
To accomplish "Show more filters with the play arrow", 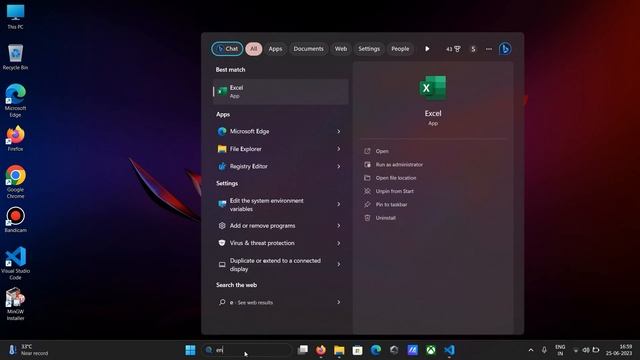I will tap(427, 49).
